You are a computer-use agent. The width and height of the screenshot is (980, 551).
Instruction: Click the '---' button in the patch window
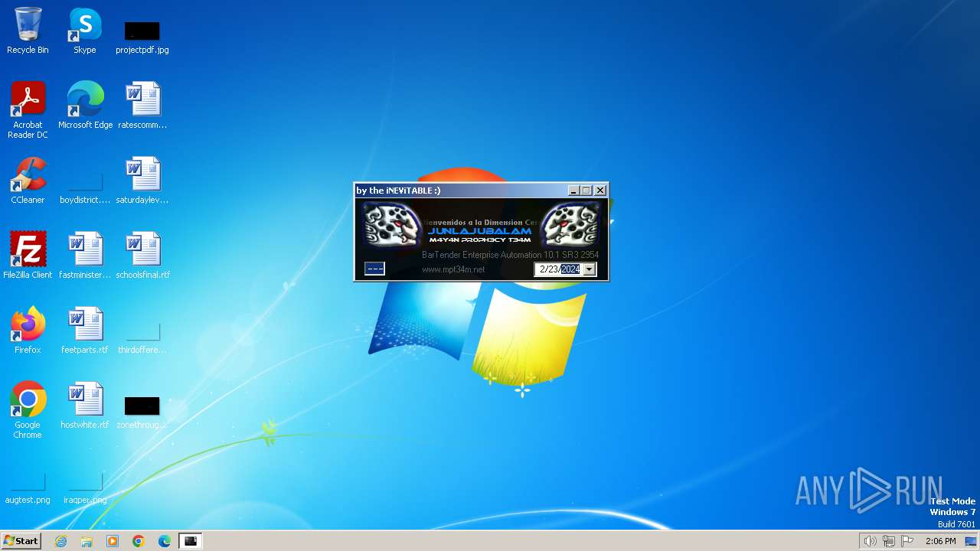pyautogui.click(x=374, y=269)
